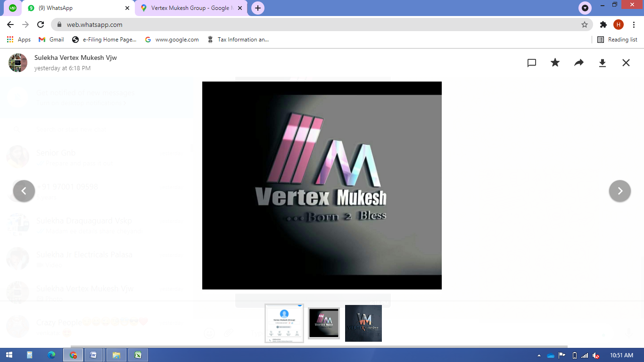Bookmark this page with star icon
644x362 pixels.
[585, 25]
